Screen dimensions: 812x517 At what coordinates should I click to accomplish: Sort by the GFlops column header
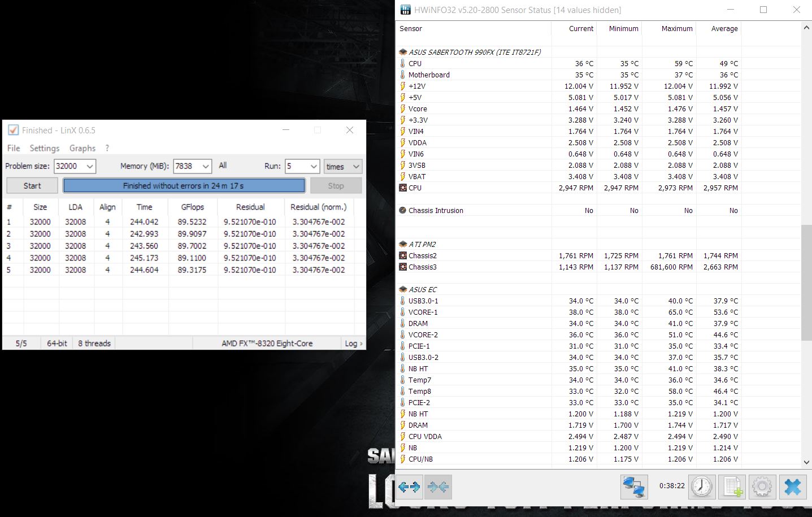click(x=193, y=207)
